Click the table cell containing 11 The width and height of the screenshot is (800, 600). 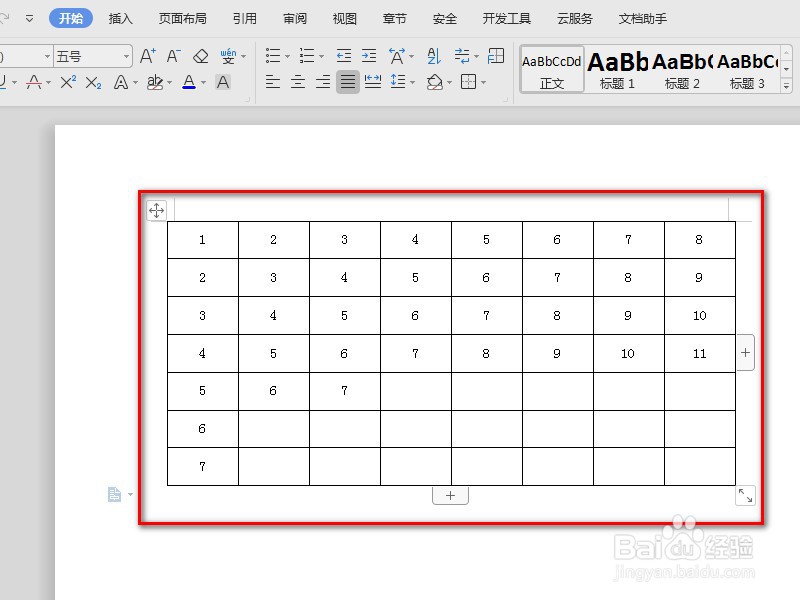[699, 353]
